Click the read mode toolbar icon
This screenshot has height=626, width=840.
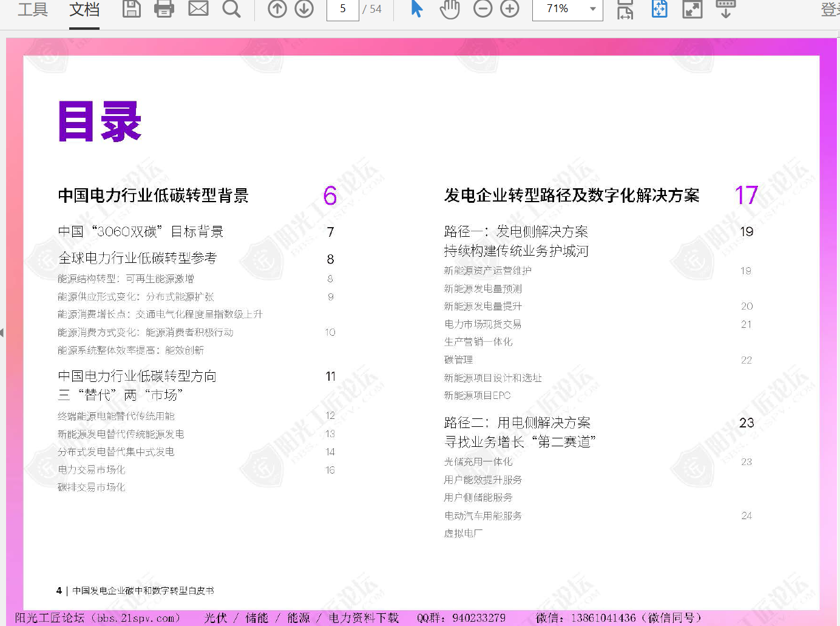pyautogui.click(x=726, y=9)
